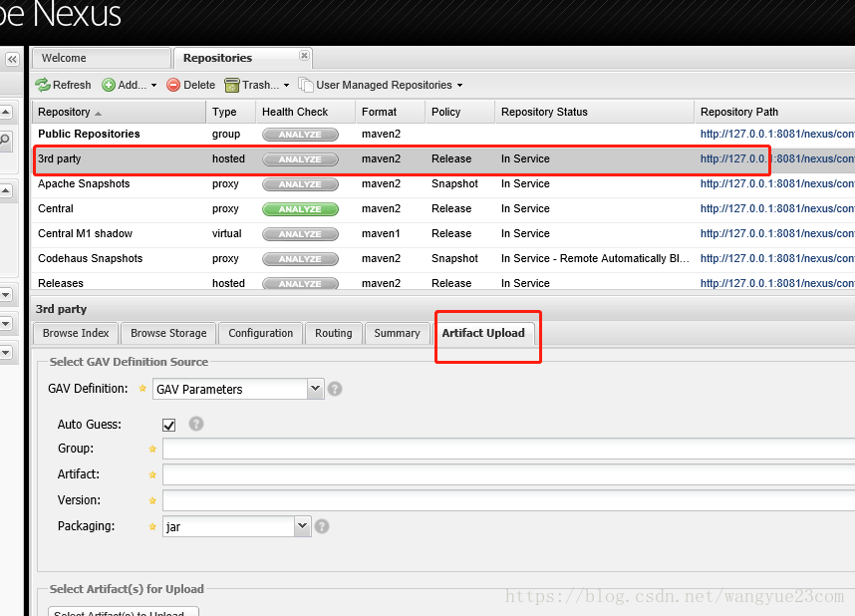The width and height of the screenshot is (855, 616).
Task: Open the Configuration tab
Action: coord(261,333)
